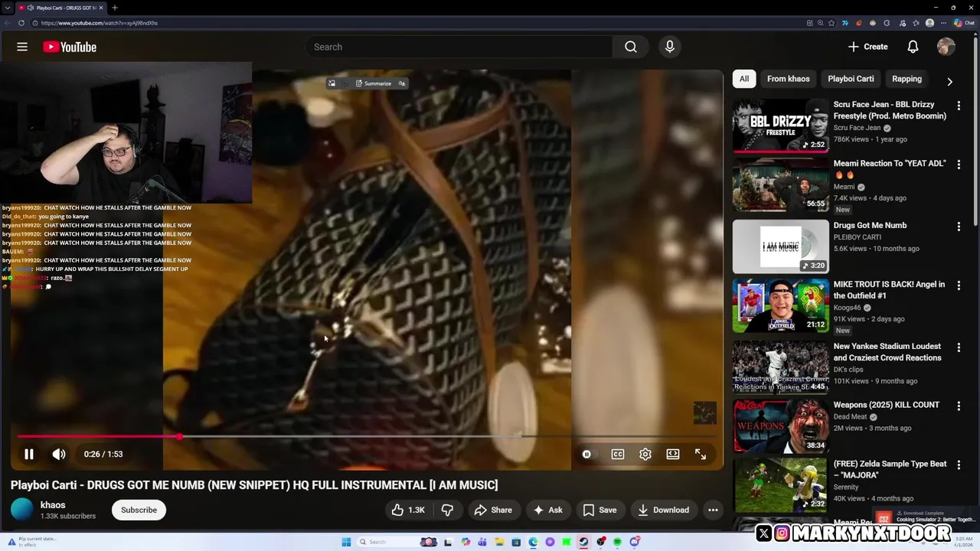Click the translate icon right of Summarize
Image resolution: width=980 pixels, height=551 pixels.
coord(402,83)
